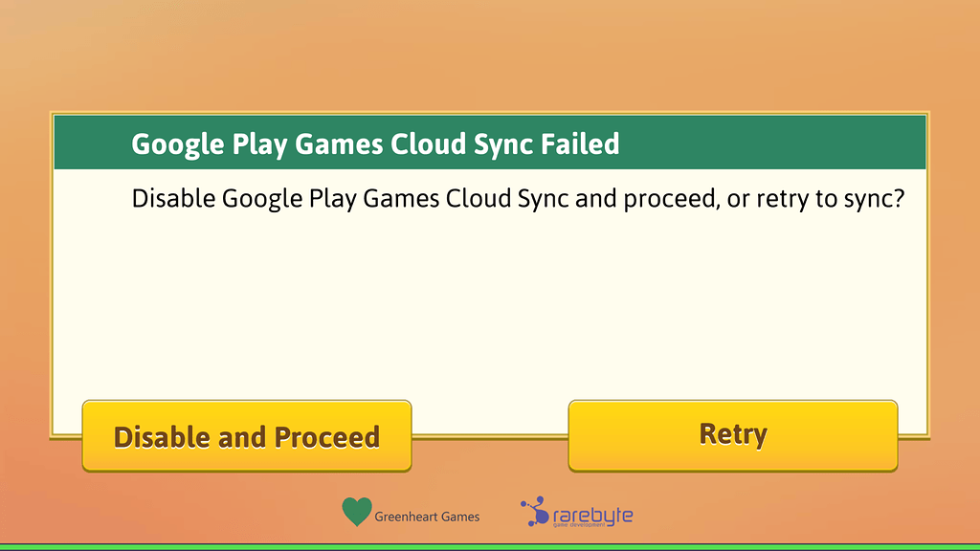
Task: Click the word 'Failed' in the dialog title
Action: coord(580,143)
